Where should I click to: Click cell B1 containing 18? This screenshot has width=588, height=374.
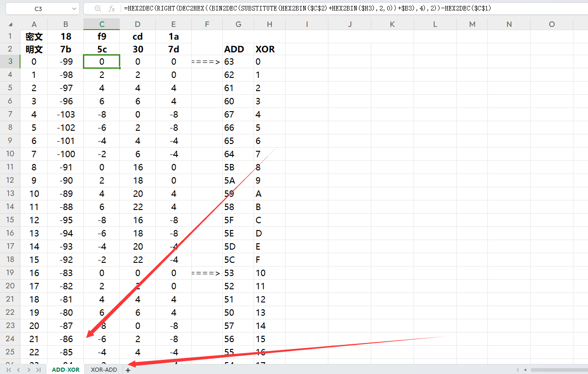coord(66,36)
